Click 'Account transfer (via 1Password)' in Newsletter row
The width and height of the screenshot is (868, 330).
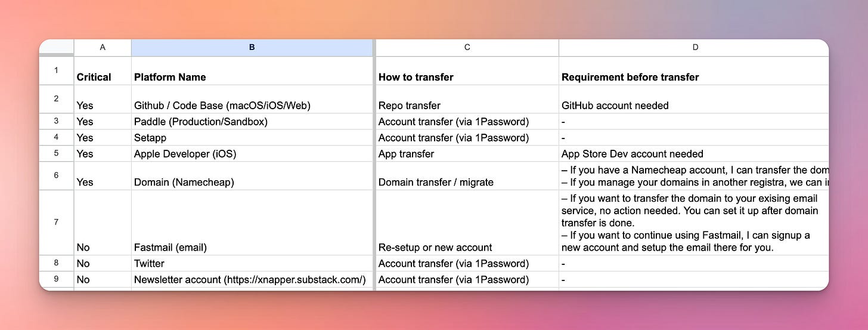point(467,279)
